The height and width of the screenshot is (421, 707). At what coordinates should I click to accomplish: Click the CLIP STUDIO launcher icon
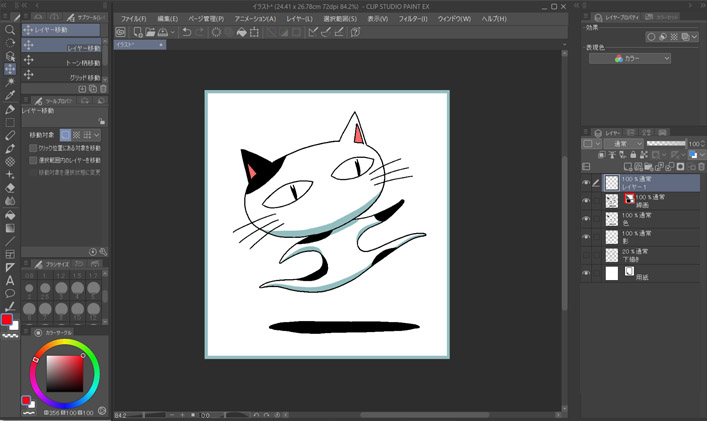pyautogui.click(x=122, y=33)
